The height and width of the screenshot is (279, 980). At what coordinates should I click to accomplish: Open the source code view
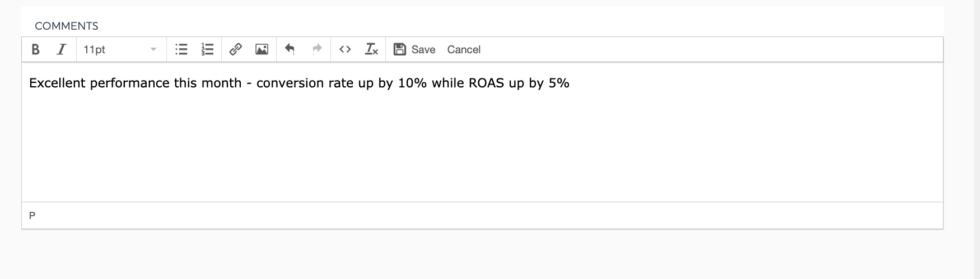[x=345, y=49]
